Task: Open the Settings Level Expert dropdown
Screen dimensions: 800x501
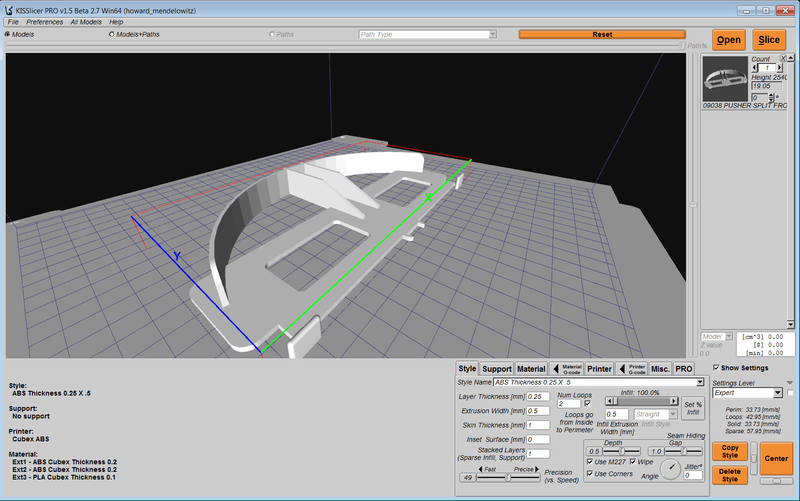Action: 747,393
